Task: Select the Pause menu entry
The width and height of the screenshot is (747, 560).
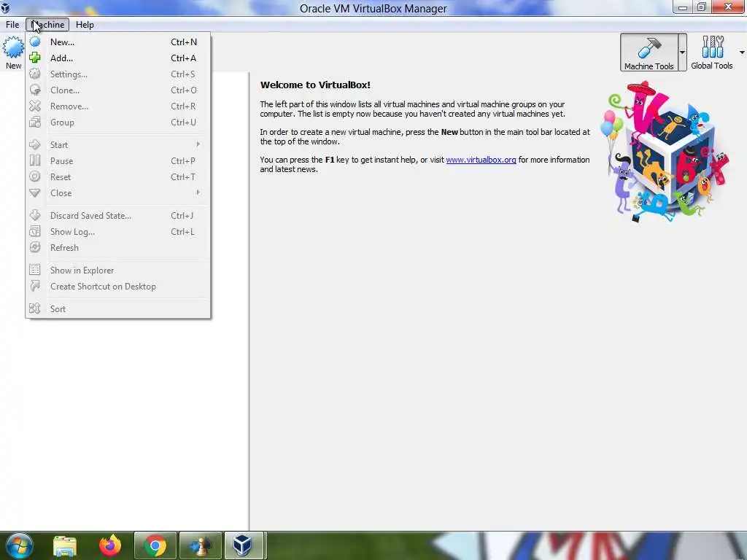Action: (x=117, y=161)
